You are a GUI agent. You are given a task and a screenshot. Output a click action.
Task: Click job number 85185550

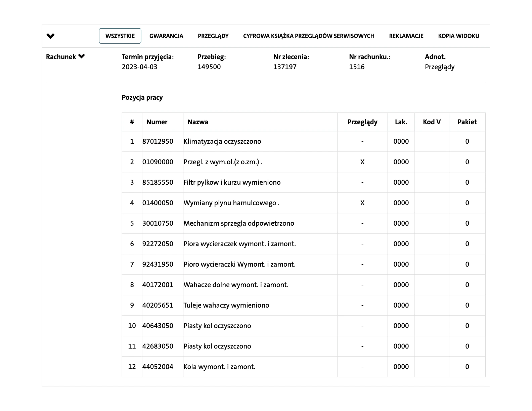[158, 182]
